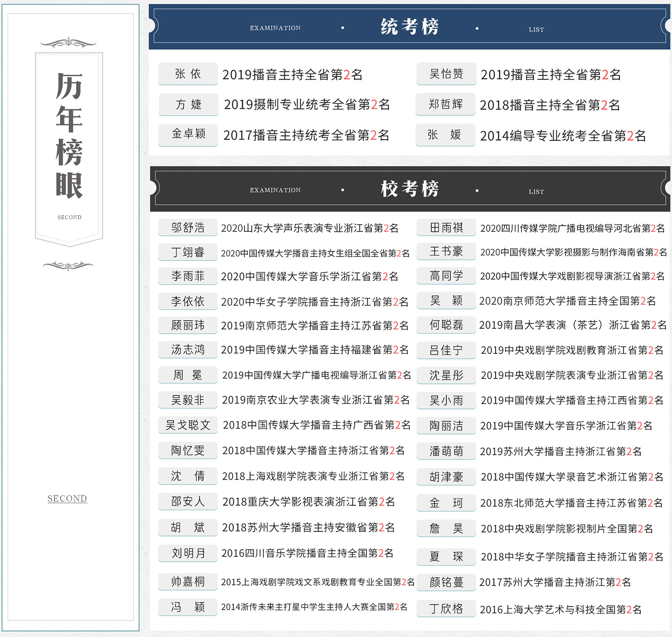Click 2019苏州大学播音主持浙江省第2名 text
The width and height of the screenshot is (672, 637).
tap(561, 452)
